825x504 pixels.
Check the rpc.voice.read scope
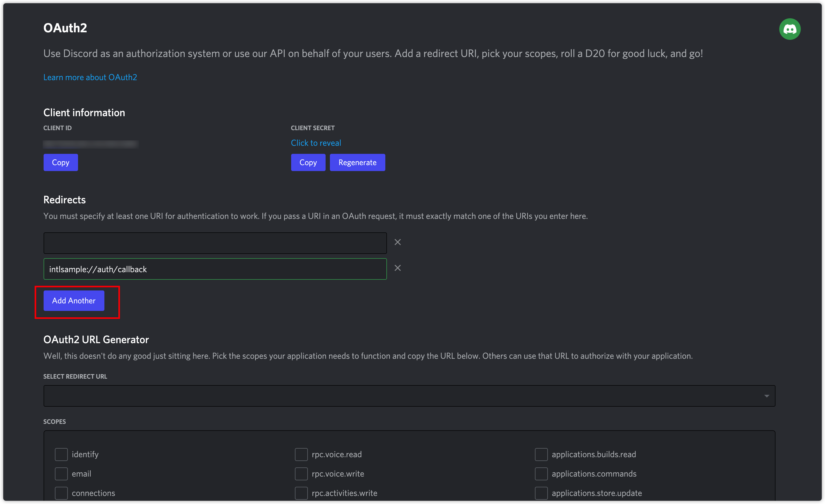point(301,455)
